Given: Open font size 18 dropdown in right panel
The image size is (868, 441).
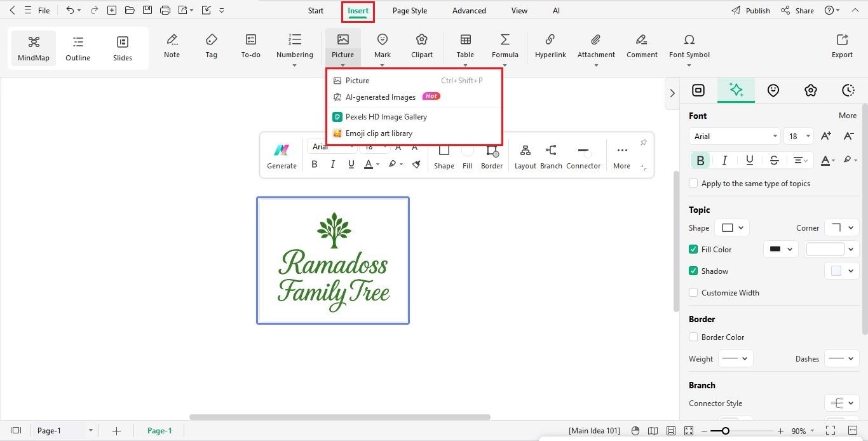Looking at the screenshot, I should (x=799, y=136).
